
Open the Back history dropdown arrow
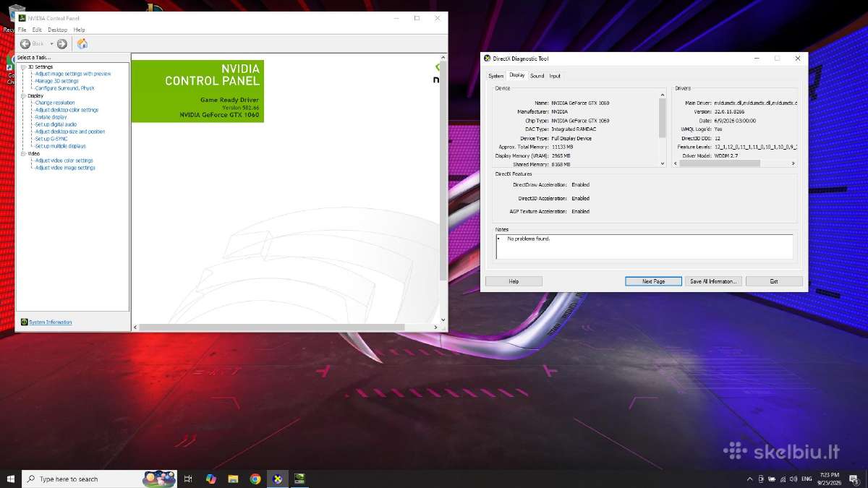point(52,44)
